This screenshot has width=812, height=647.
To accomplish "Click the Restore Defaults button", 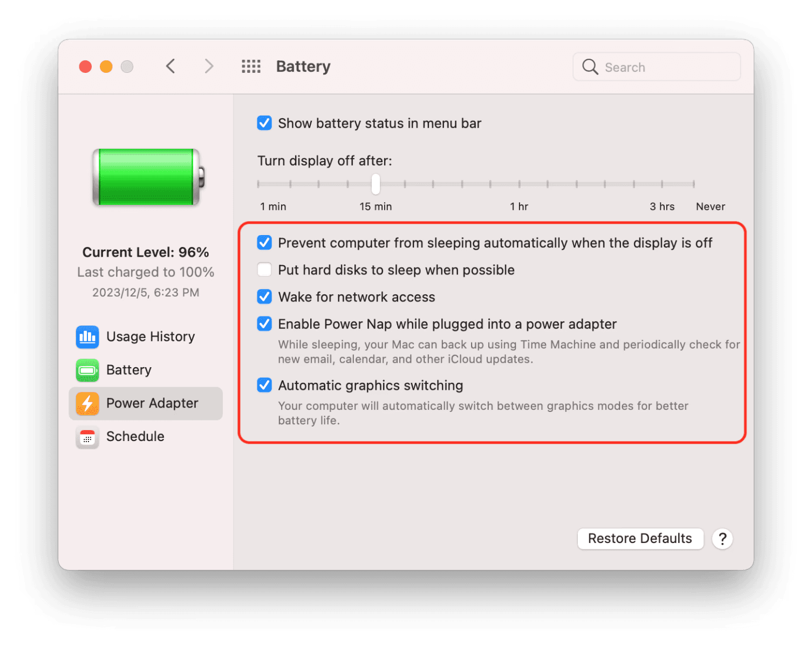I will [640, 538].
